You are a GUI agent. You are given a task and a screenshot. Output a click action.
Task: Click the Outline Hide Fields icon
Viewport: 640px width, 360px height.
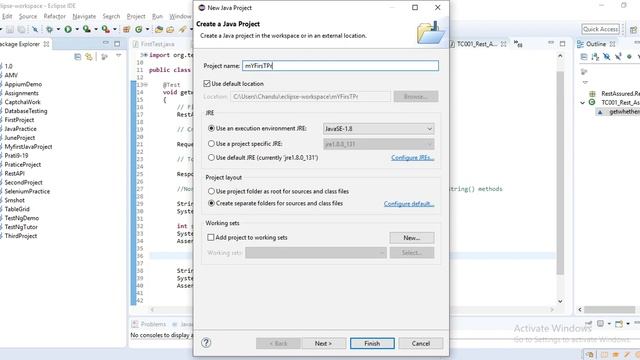[x=607, y=57]
